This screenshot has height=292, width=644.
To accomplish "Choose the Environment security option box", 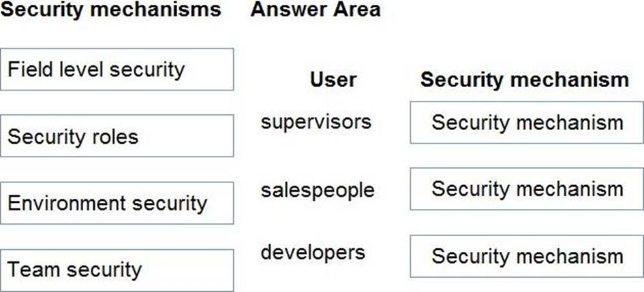I will point(117,203).
